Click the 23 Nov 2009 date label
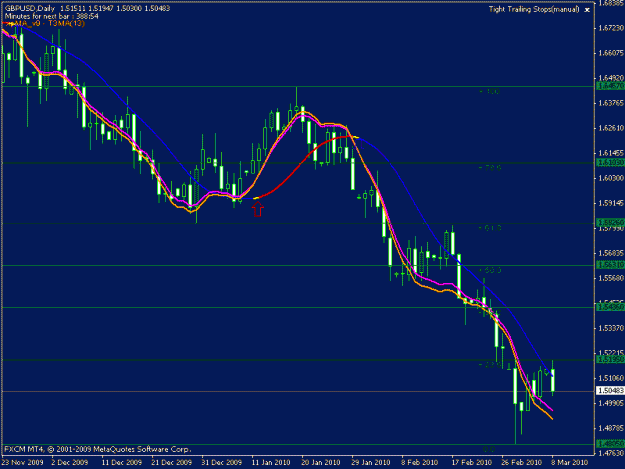This screenshot has width=625, height=469. [22, 463]
